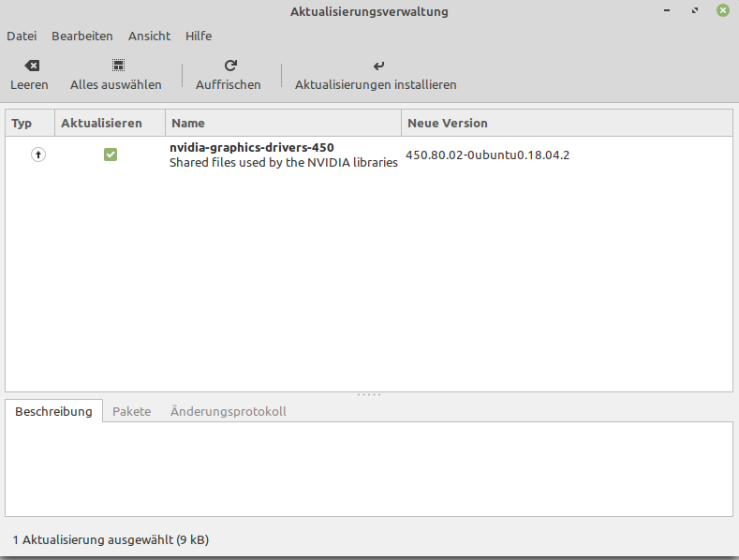This screenshot has width=739, height=560.
Task: Switch to the Beschreibung tab
Action: pos(53,411)
